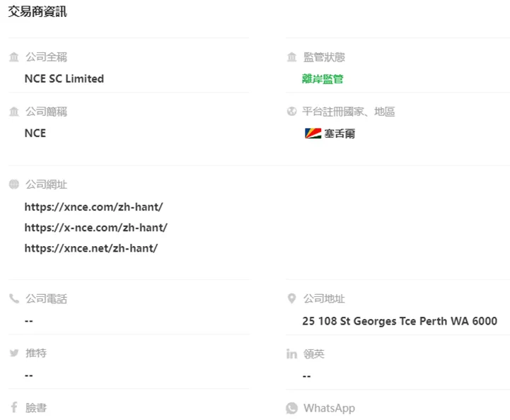Click the green 離岸監管 status text
This screenshot has width=510, height=420.
pyautogui.click(x=323, y=78)
